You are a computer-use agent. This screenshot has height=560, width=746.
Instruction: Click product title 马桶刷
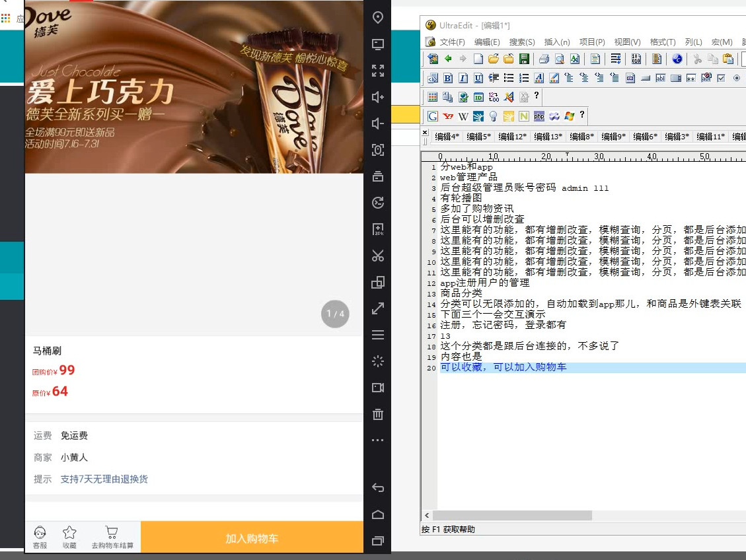[x=47, y=351]
